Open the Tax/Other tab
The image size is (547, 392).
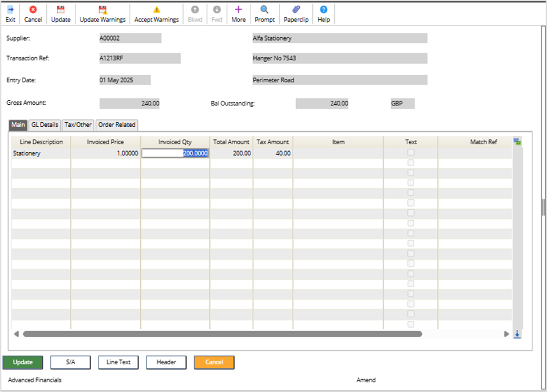point(78,124)
